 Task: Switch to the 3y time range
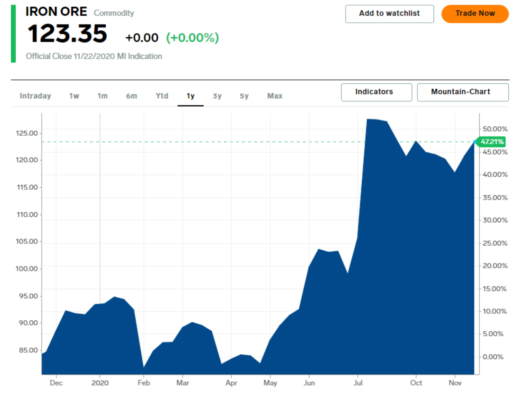click(217, 96)
